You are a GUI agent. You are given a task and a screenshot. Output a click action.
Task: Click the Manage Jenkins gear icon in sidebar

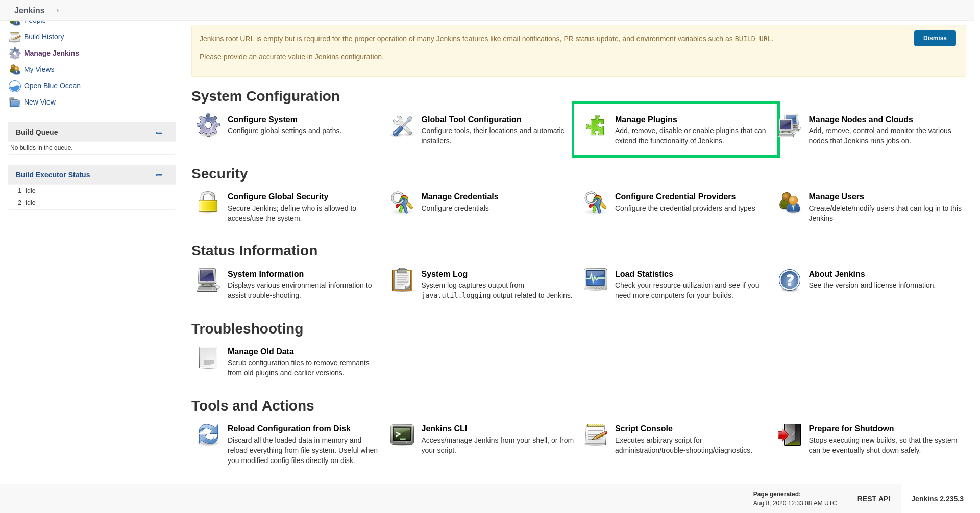pyautogui.click(x=15, y=53)
